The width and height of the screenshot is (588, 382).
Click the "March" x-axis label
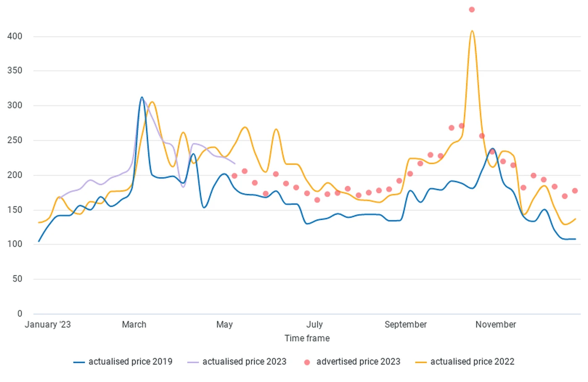pos(134,325)
